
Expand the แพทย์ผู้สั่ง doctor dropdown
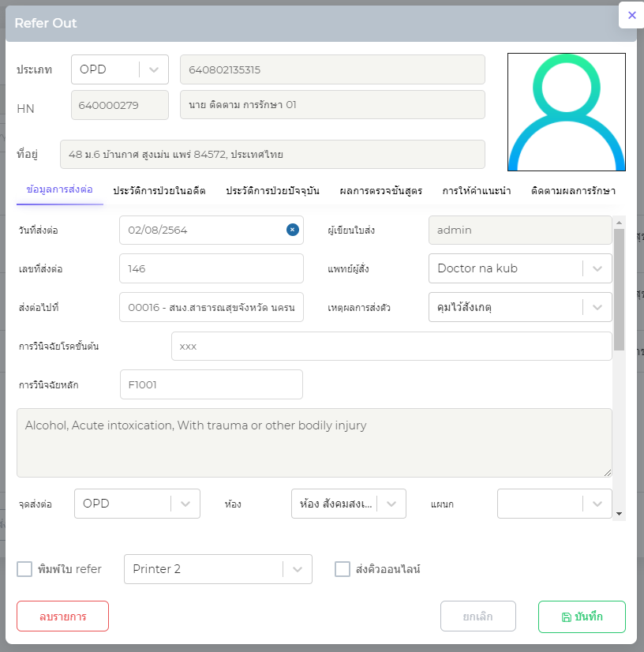point(597,268)
